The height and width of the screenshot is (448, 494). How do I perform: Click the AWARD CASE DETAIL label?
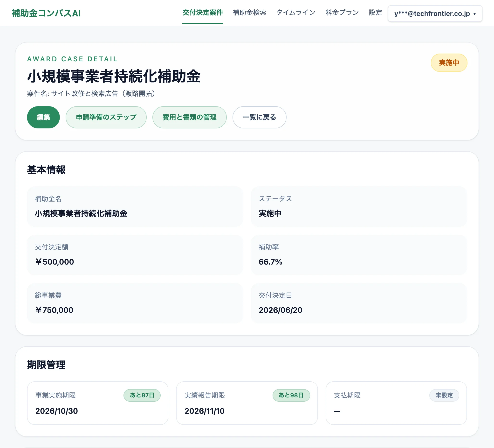[x=72, y=59]
